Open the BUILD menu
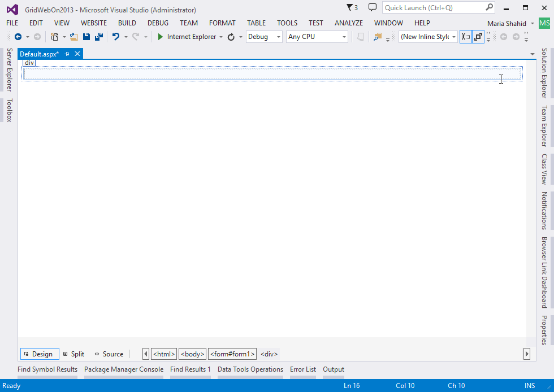 tap(127, 23)
